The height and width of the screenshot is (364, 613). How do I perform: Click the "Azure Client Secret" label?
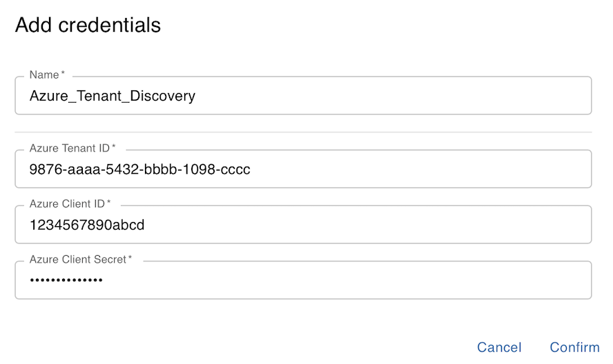tap(77, 259)
